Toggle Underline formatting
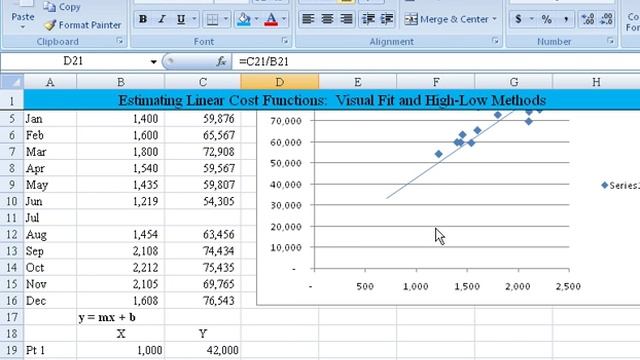This screenshot has width=640, height=360. pos(180,19)
